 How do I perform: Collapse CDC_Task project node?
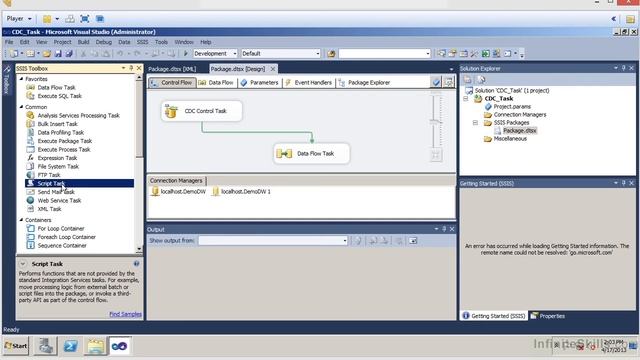pos(466,99)
